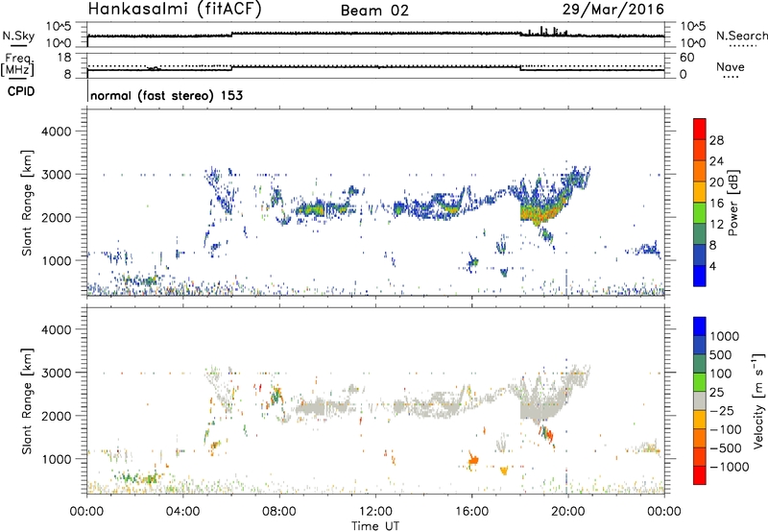Click the Slant Range label of velocity panel
768x532 pixels.
click(x=27, y=401)
